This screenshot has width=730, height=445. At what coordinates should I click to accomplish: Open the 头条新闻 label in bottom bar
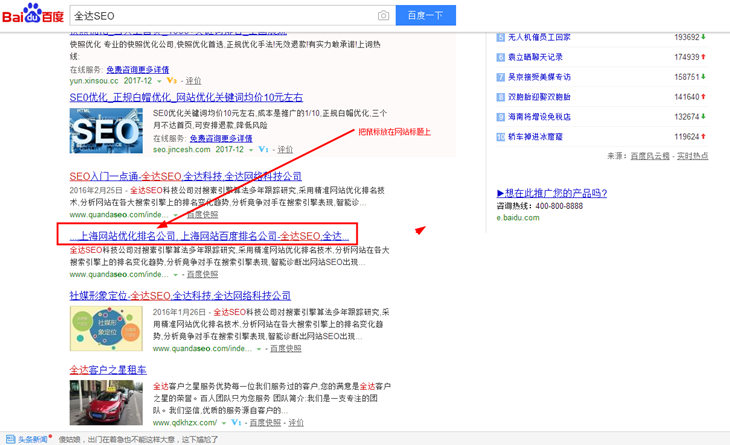point(33,439)
